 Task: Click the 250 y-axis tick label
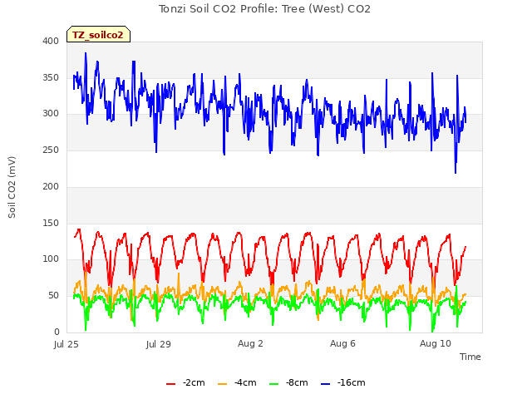pyautogui.click(x=51, y=150)
